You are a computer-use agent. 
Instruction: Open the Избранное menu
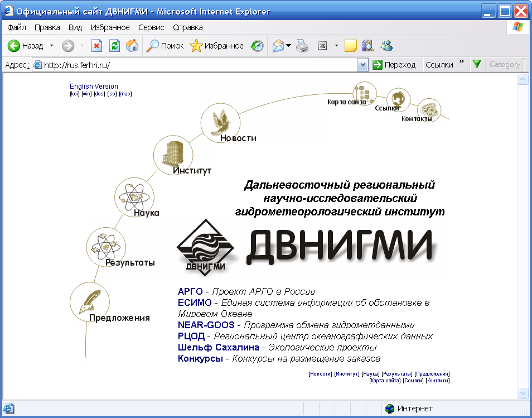[x=110, y=27]
